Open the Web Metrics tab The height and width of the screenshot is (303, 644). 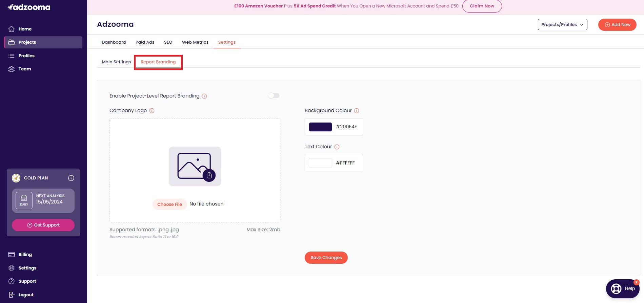tap(195, 42)
